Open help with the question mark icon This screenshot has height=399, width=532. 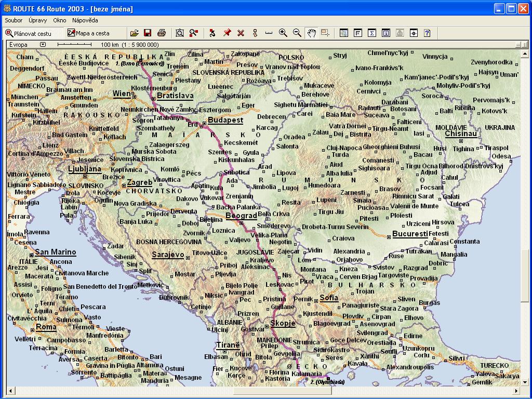coord(428,33)
